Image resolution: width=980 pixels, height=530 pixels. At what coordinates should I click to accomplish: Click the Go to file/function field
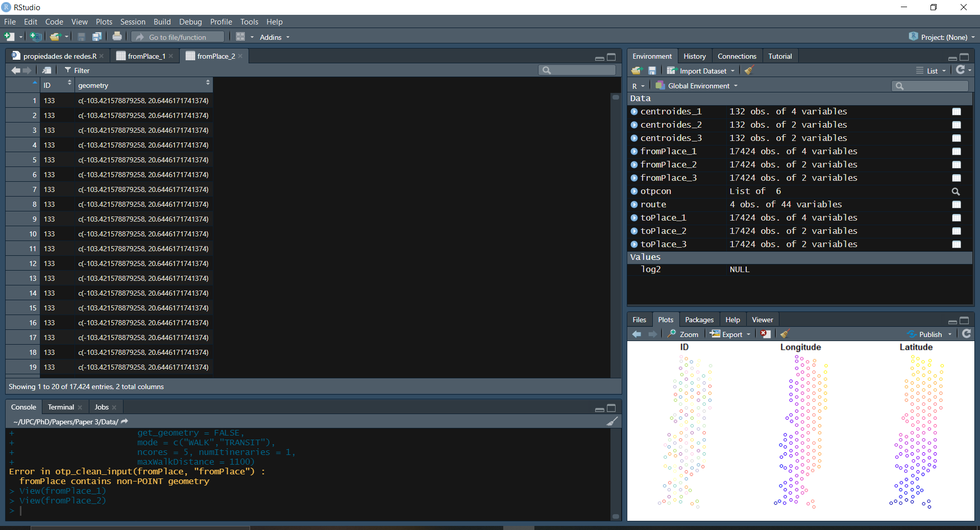177,36
